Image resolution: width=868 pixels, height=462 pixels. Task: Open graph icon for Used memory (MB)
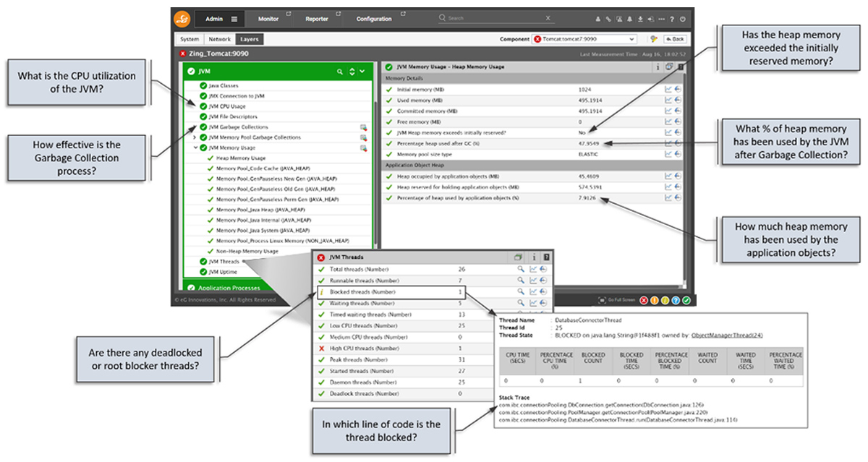pos(669,100)
